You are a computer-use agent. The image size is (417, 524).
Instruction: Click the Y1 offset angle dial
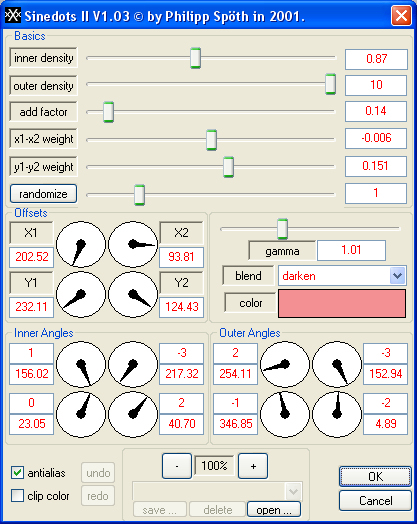[x=81, y=294]
